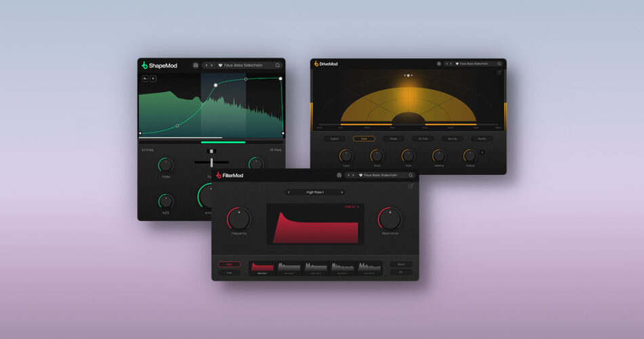Select the Tube drive mode in DriveMod
Viewport: 644px width, 339px height.
[x=363, y=138]
